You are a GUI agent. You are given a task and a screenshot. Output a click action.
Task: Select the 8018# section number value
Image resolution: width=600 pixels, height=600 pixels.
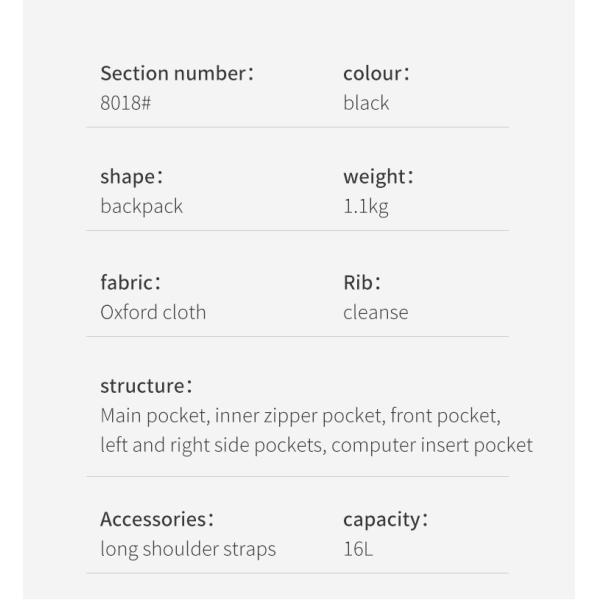(x=125, y=103)
